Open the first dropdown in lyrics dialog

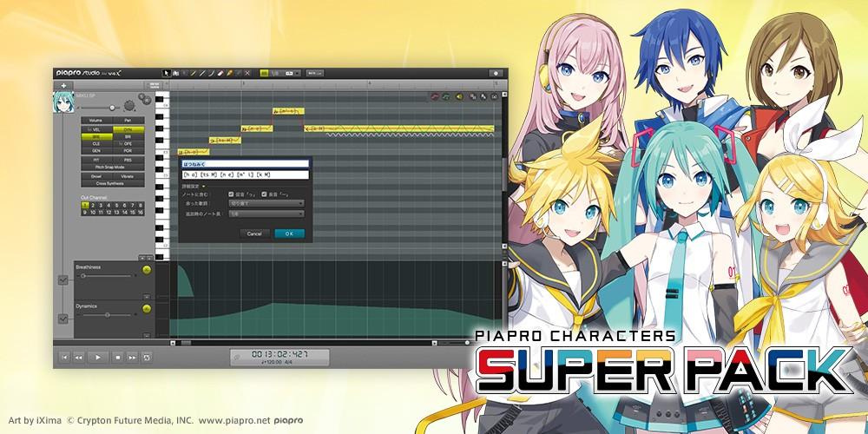pyautogui.click(x=265, y=203)
